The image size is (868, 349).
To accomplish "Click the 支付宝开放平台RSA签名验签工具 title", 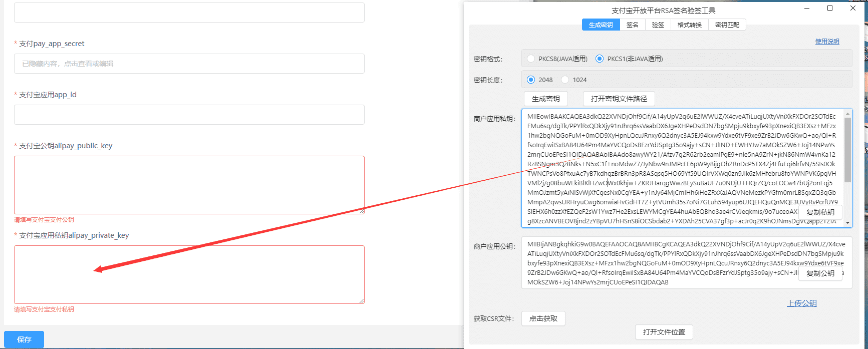I will point(664,11).
